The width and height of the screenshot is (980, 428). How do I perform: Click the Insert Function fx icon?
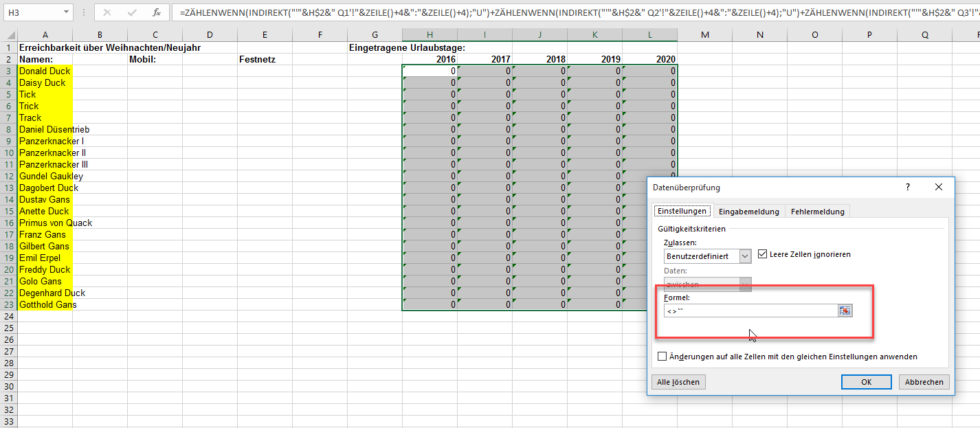156,12
